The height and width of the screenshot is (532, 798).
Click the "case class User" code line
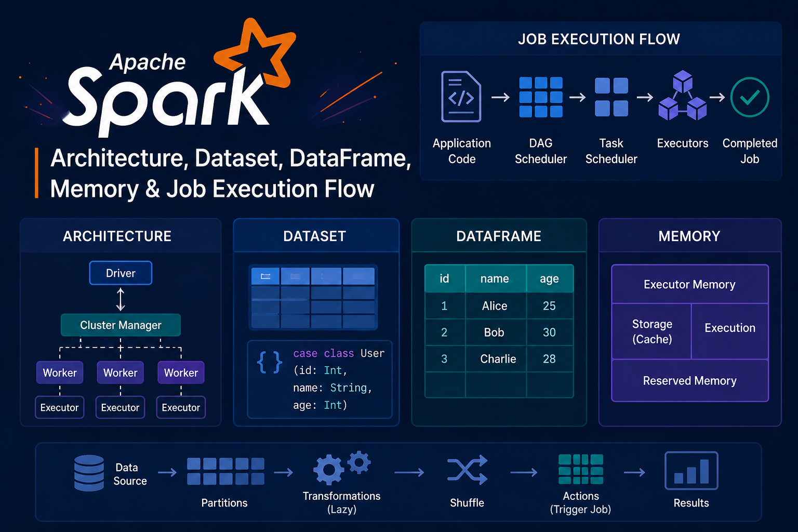pyautogui.click(x=339, y=353)
